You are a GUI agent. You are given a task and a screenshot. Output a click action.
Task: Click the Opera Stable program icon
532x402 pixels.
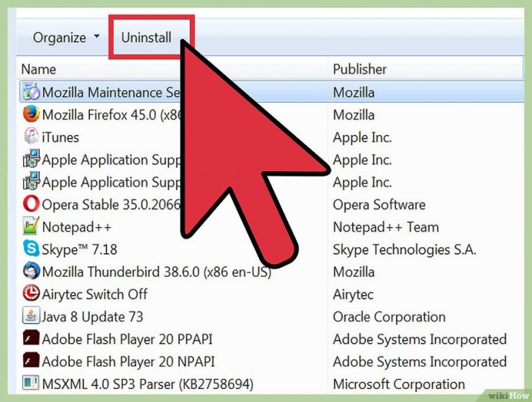[x=31, y=204]
